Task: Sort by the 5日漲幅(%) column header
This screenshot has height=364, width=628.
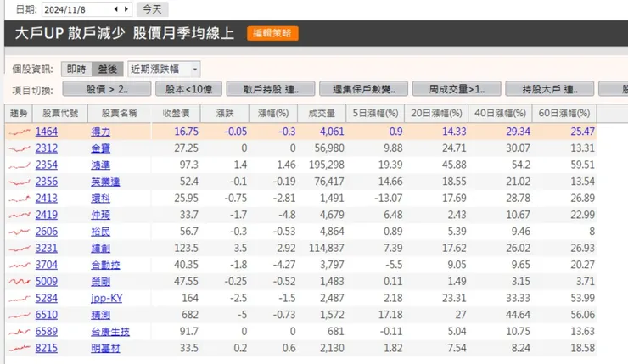Action: point(375,114)
